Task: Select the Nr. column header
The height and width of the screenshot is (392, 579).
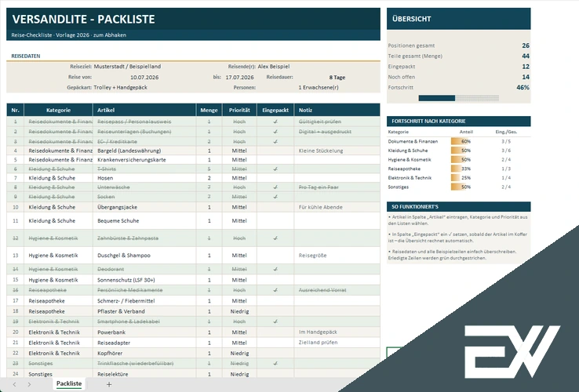Action: [x=15, y=110]
